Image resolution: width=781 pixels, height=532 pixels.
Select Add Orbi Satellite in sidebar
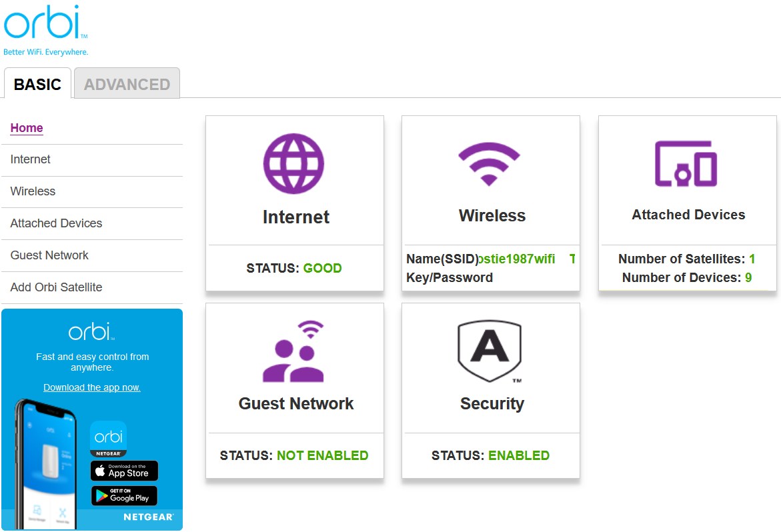(56, 287)
